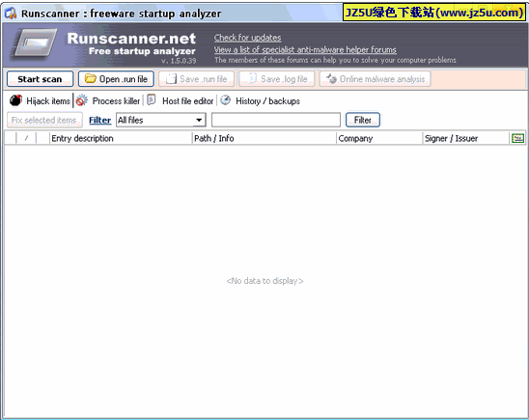Click the Save .log file button
The image size is (529, 420).
277,79
